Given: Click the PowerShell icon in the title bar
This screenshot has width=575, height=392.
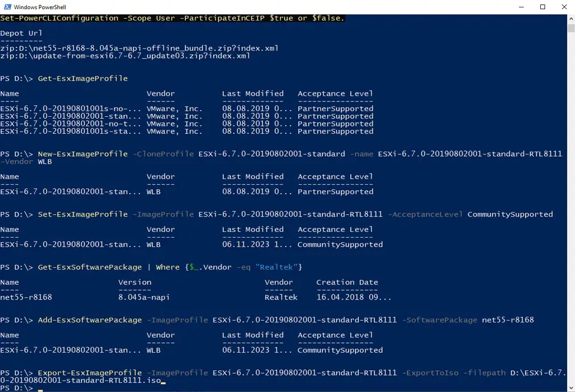Looking at the screenshot, I should 7,7.
